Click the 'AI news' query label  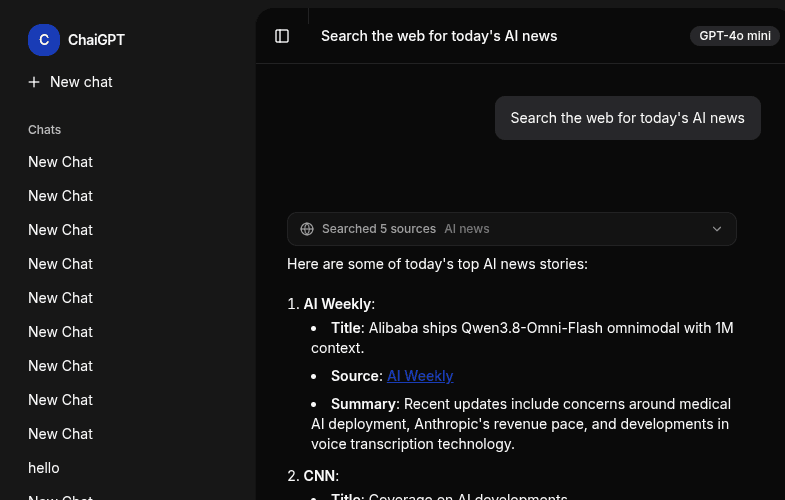tap(467, 229)
